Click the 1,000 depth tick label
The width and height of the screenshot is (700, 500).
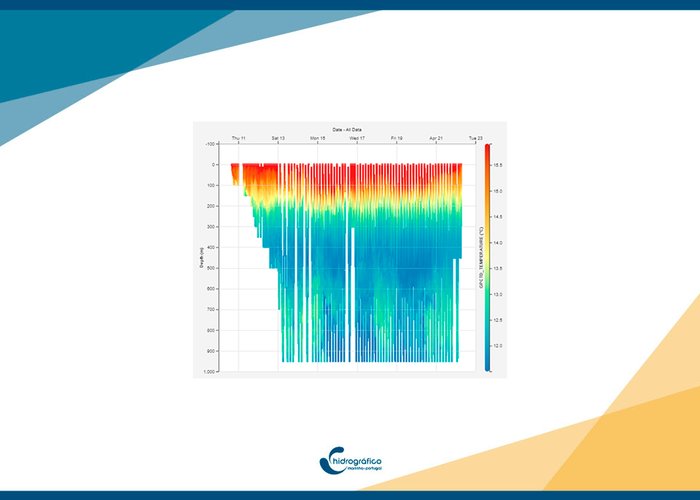click(x=211, y=371)
